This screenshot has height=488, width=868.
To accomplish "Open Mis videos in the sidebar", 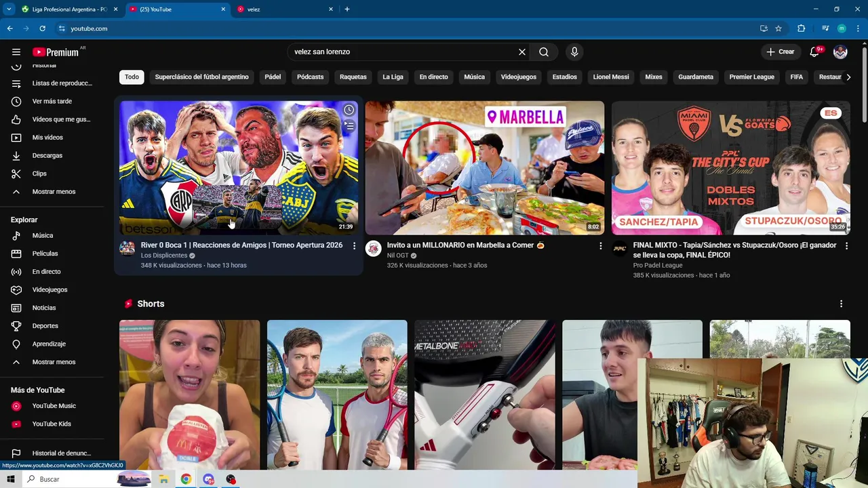I will pos(52,138).
